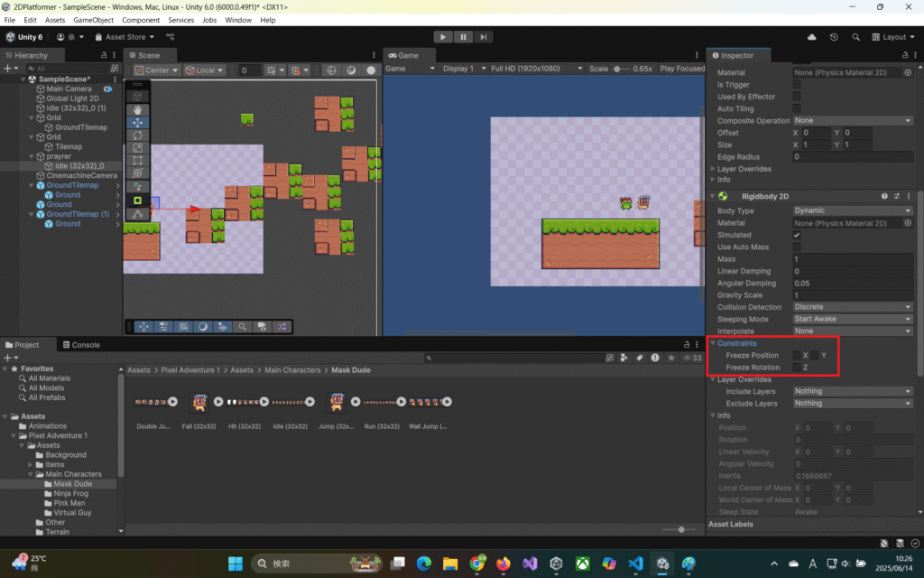The height and width of the screenshot is (578, 924).
Task: Click the Hierarchy lock icon
Action: [x=104, y=55]
